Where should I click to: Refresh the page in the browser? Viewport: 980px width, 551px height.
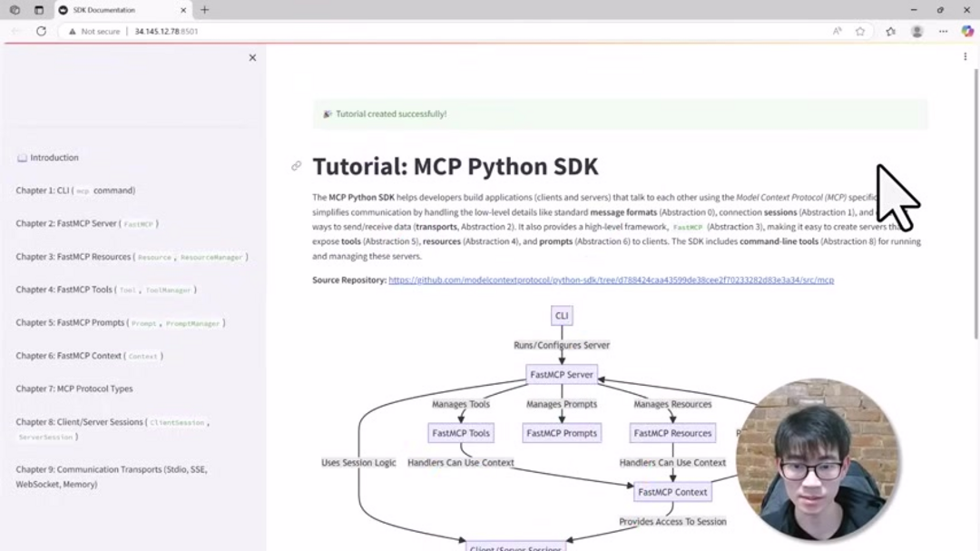point(41,31)
